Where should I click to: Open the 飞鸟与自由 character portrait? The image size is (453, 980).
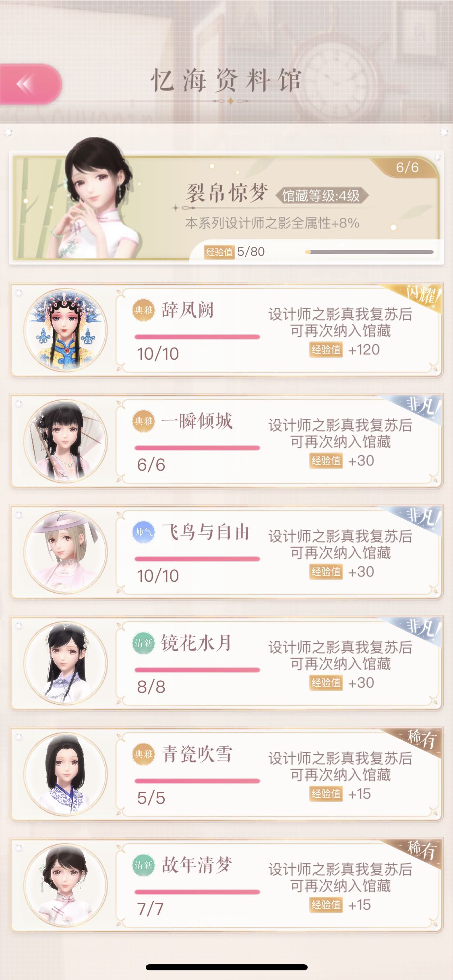65,552
